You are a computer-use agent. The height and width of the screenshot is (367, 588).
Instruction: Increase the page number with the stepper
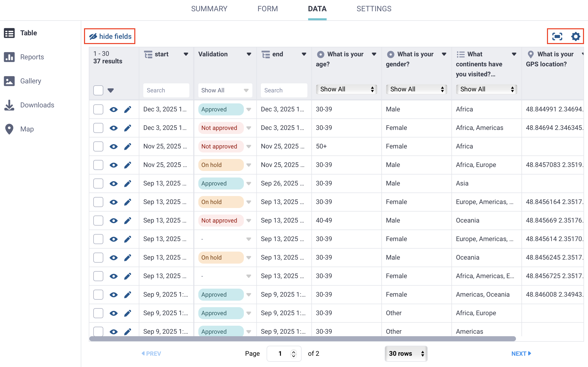tap(294, 351)
